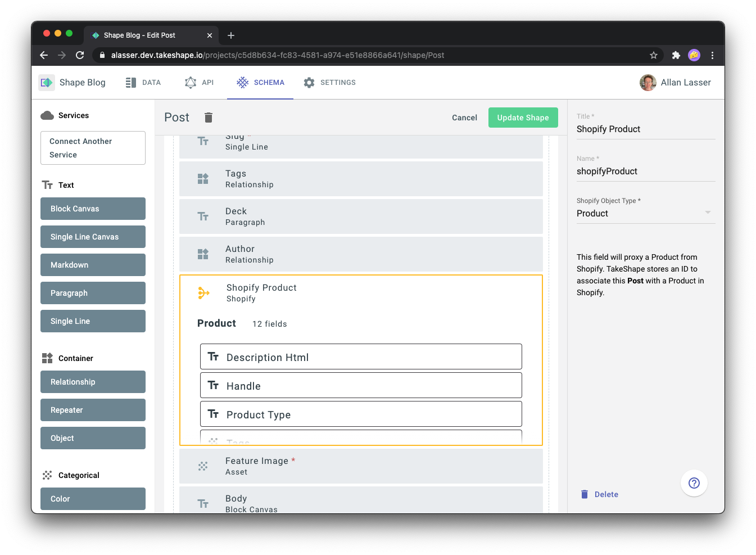This screenshot has width=756, height=555.
Task: Select the Tags Relationship field
Action: coord(361,179)
